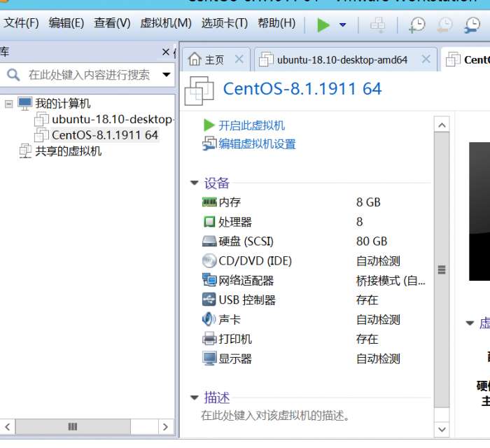Click the 开启此虚拟机 link
Image resolution: width=490 pixels, height=448 pixels.
(x=251, y=125)
